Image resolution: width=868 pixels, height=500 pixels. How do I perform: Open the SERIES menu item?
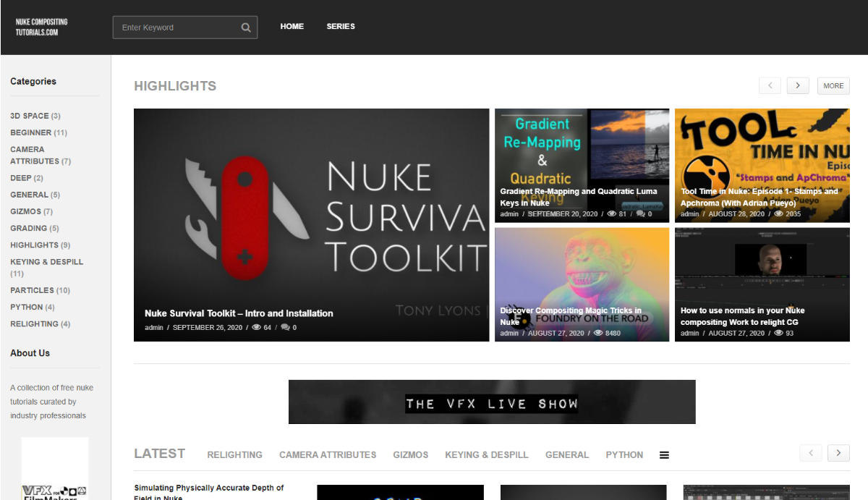pos(341,27)
